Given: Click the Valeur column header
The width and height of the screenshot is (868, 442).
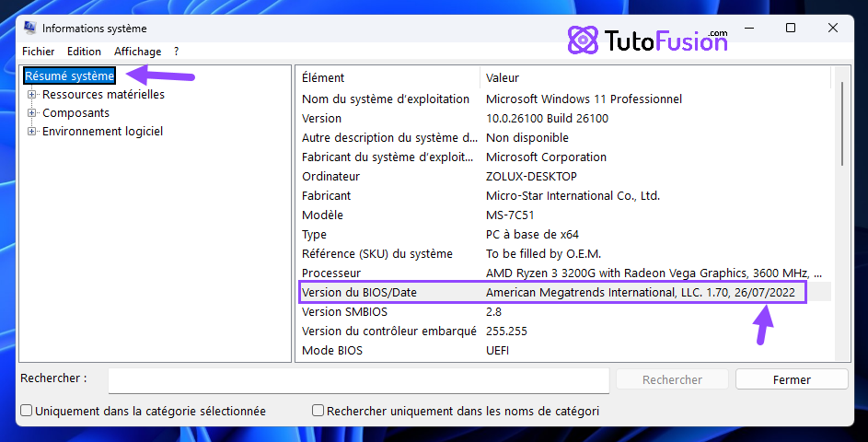Looking at the screenshot, I should [655, 78].
